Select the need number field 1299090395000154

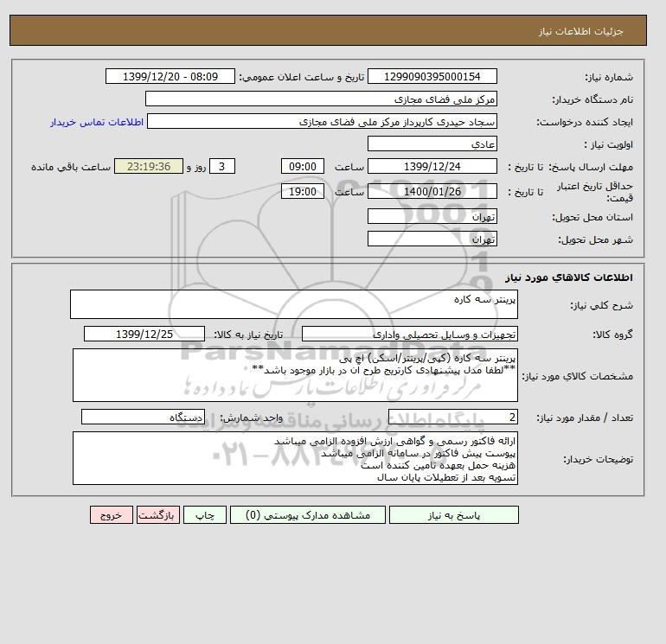tap(432, 76)
